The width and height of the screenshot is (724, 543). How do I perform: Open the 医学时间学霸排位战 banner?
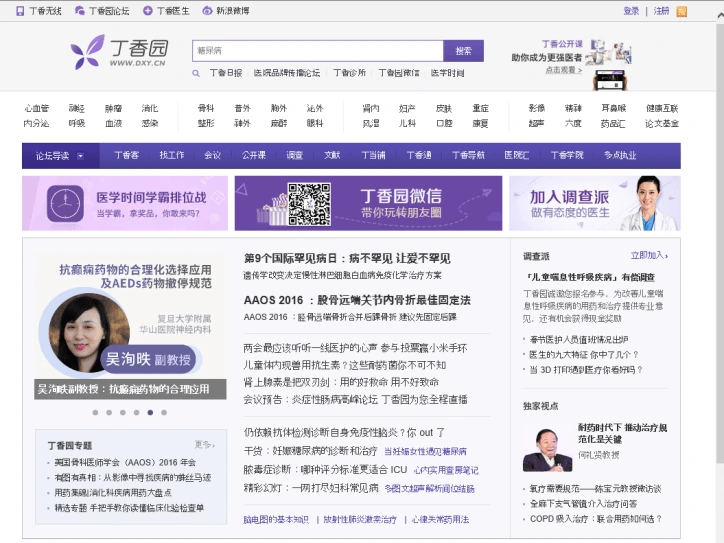coord(125,203)
